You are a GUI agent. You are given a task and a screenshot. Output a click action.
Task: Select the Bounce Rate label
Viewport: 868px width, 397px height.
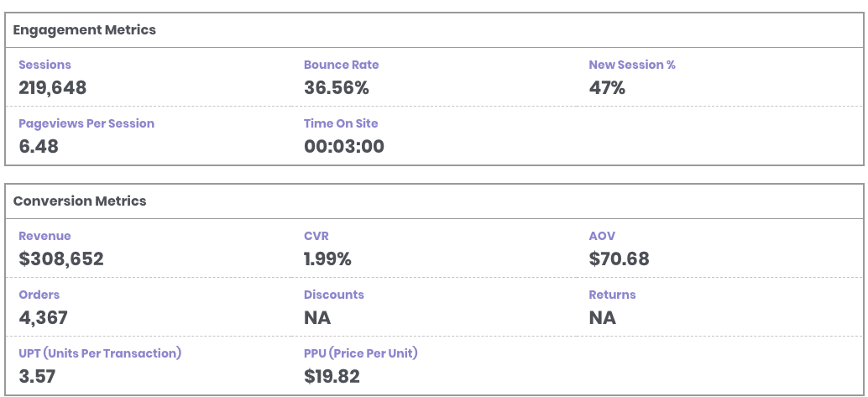[341, 65]
